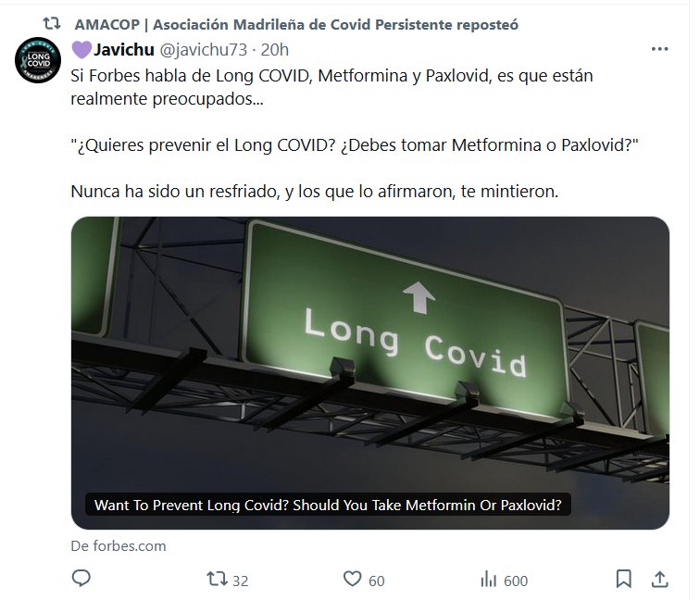
Task: Open Javichu's Long Covid avatar
Action: 38,60
